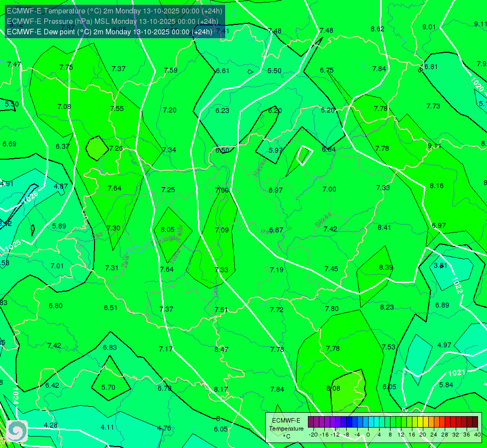487x448 pixels.
Task: Click the 6.80 temperature value
Action: tap(56, 306)
